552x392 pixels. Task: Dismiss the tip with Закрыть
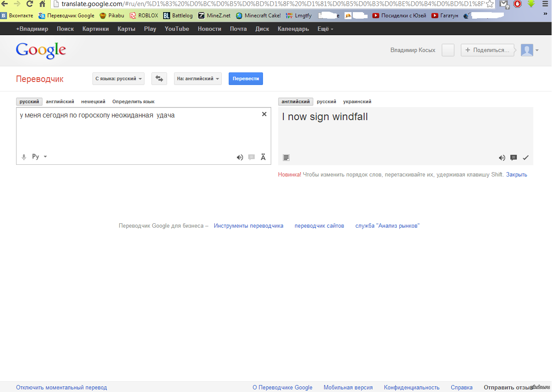(x=516, y=175)
